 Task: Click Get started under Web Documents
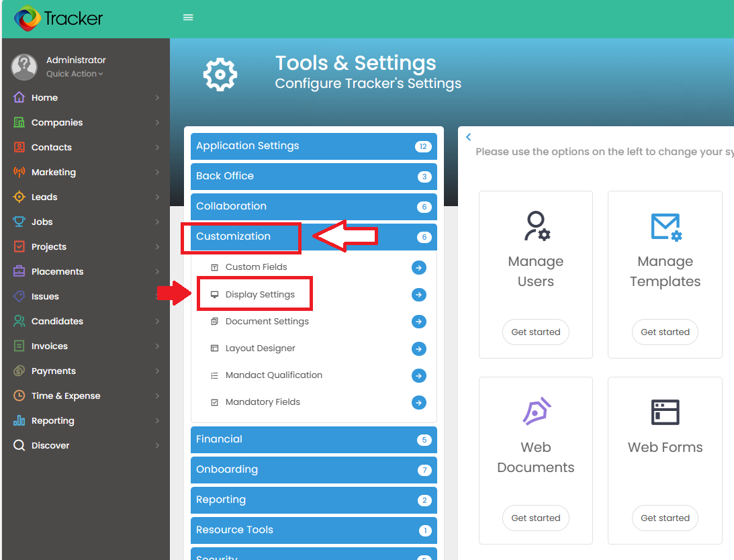535,518
